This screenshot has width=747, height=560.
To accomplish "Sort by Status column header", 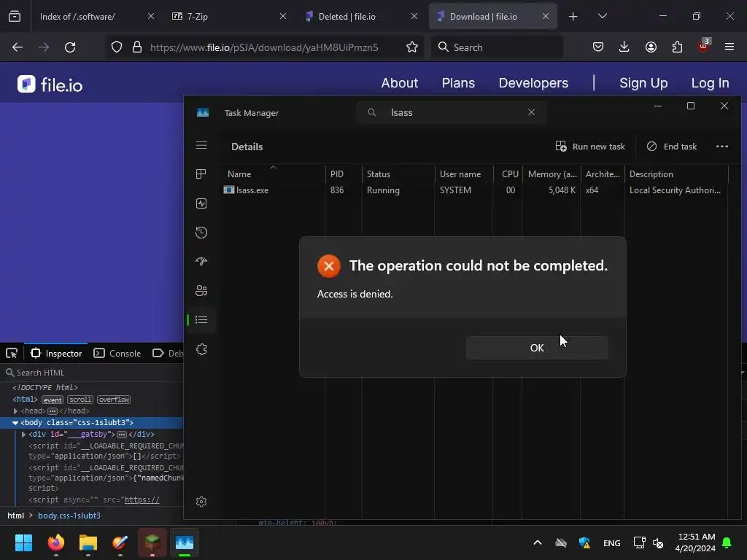I will (x=398, y=174).
